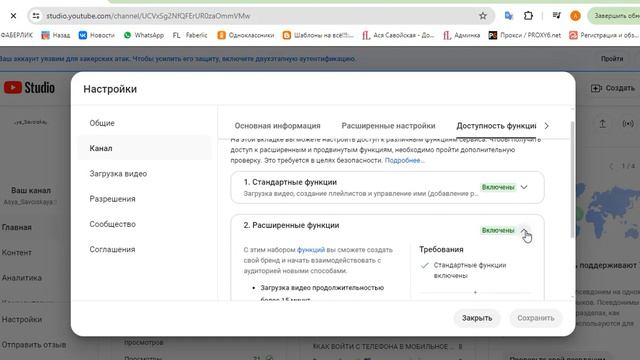Viewport: 640px width, 360px height.
Task: Open the функций link in description
Action: [x=311, y=250]
